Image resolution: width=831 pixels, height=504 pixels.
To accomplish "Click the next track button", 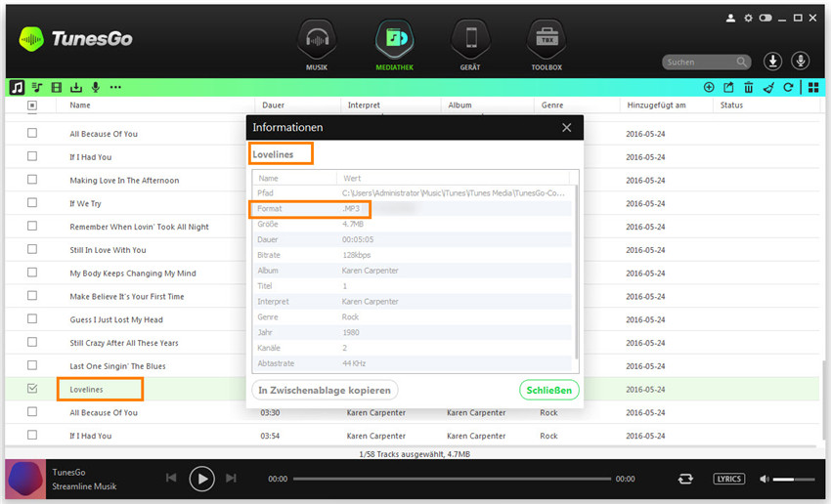I will [231, 478].
